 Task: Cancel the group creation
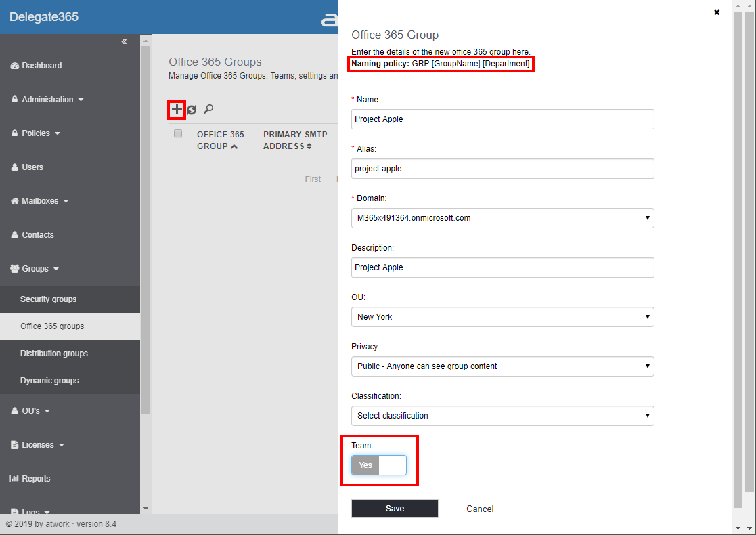pyautogui.click(x=480, y=509)
